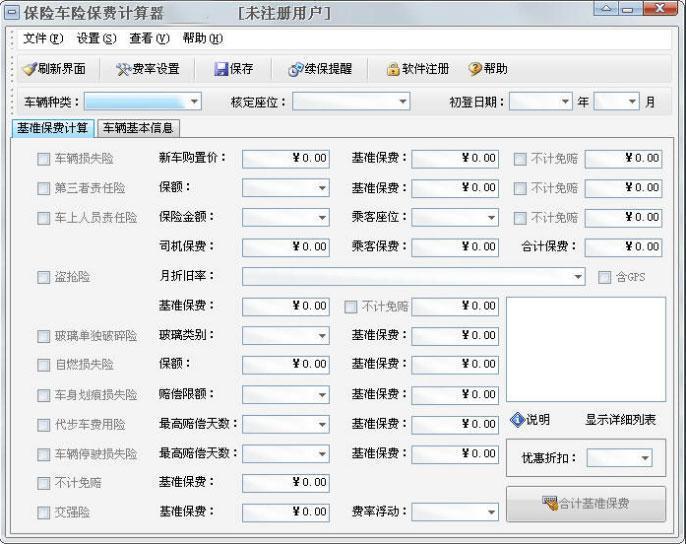Click the app icon in title bar
686x544 pixels.
(12, 13)
